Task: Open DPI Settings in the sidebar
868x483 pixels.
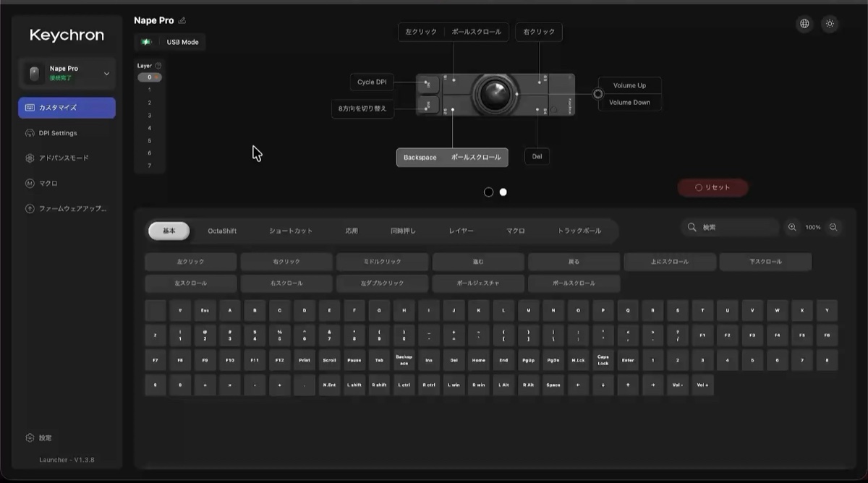Action: (67, 133)
